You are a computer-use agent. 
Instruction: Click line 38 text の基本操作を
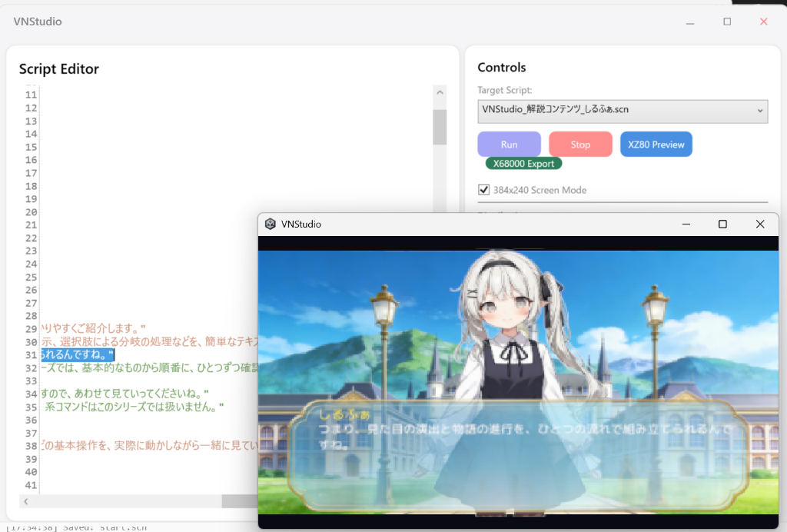[x=150, y=446]
